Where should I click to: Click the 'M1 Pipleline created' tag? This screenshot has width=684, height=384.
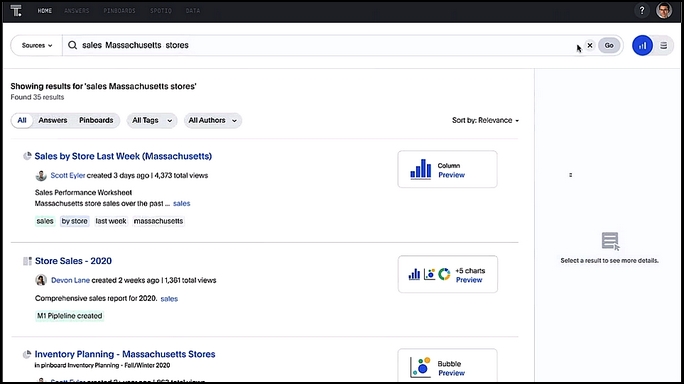point(70,316)
